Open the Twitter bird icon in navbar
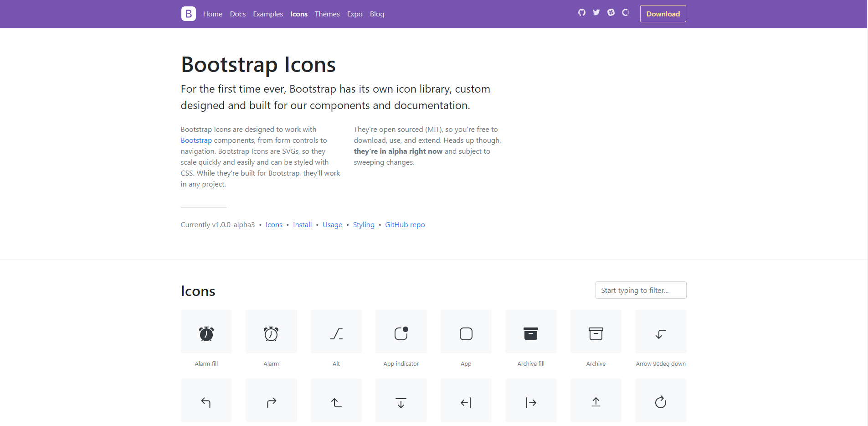The image size is (868, 426). [596, 13]
